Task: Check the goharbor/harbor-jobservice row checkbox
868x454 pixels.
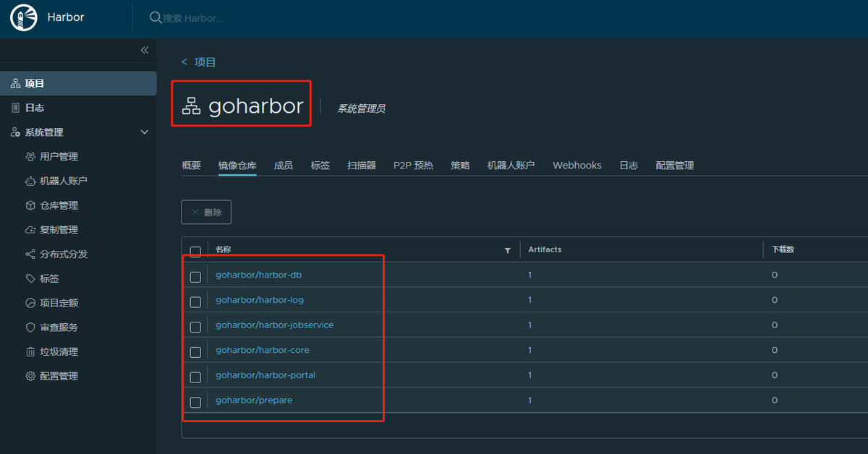Action: pos(195,327)
